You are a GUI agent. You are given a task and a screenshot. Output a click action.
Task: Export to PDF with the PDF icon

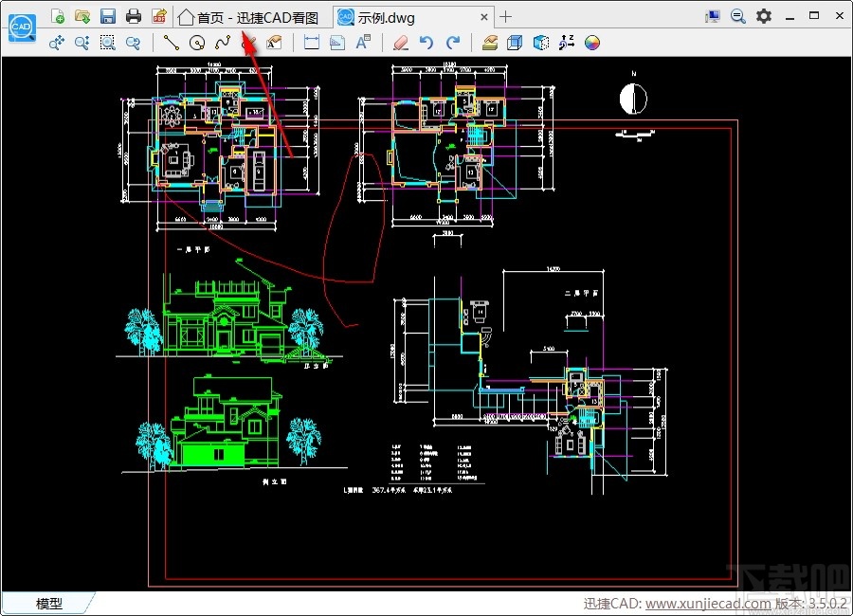pyautogui.click(x=159, y=16)
